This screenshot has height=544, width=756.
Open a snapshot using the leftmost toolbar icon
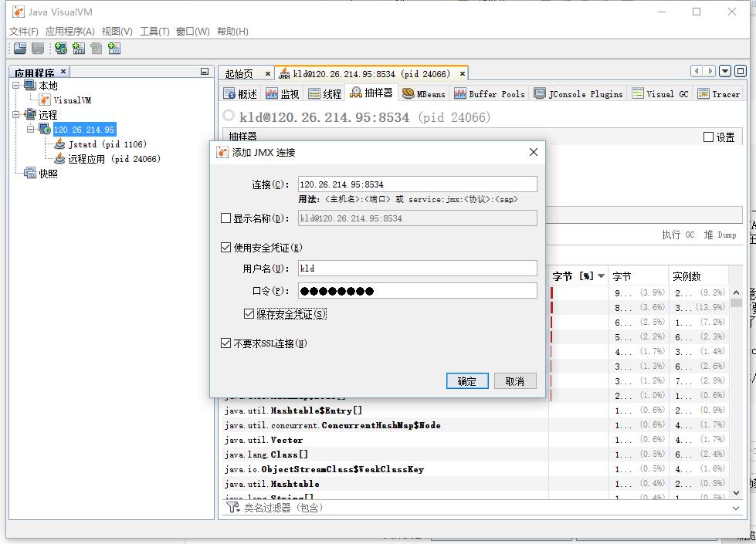[x=19, y=48]
